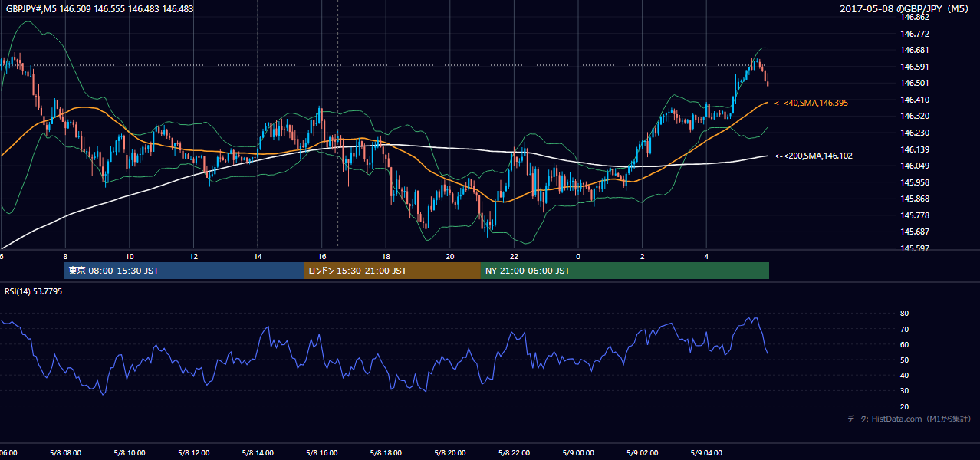980x460 pixels.
Task: Open the HistData.com data source credit
Action: pyautogui.click(x=909, y=419)
